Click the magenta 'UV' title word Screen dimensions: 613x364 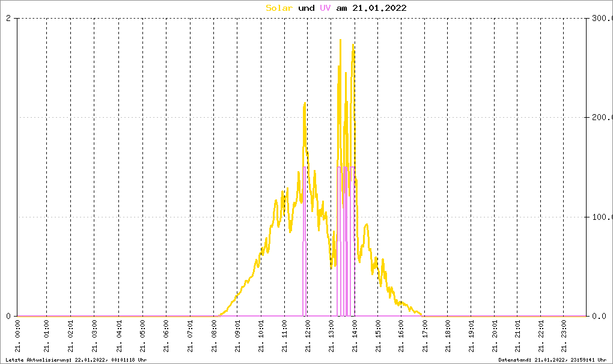(x=325, y=8)
